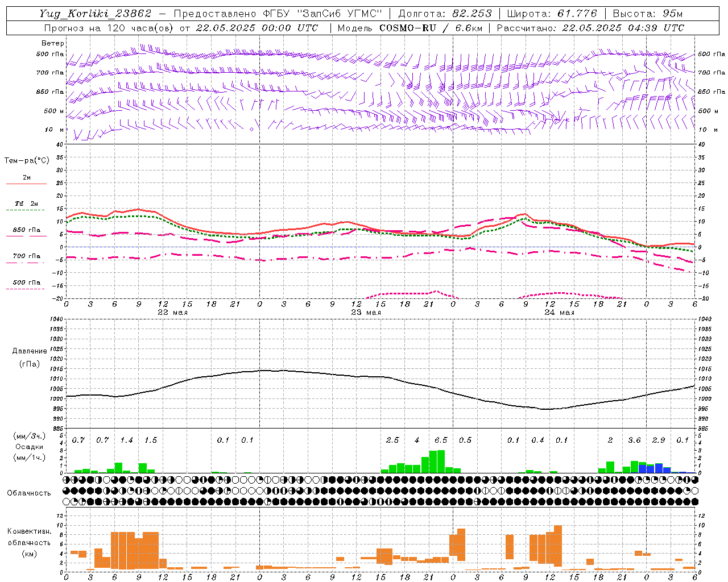Click the Рассчитано: 22.05.2025 04:39 UTC text
Viewport: 728px width, 582px height.
click(590, 28)
